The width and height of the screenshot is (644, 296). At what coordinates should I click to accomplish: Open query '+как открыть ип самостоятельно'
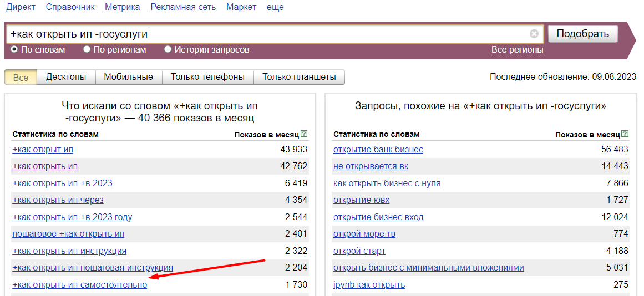pyautogui.click(x=80, y=284)
